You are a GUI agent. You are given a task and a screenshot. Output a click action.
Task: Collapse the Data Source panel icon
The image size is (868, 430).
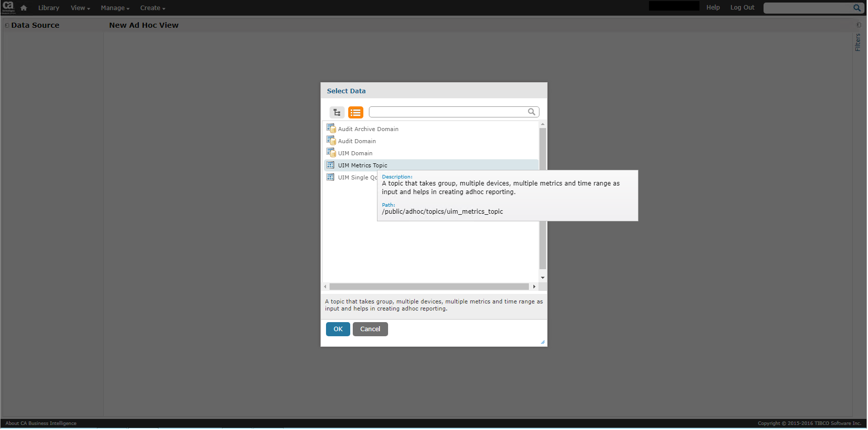coord(7,25)
